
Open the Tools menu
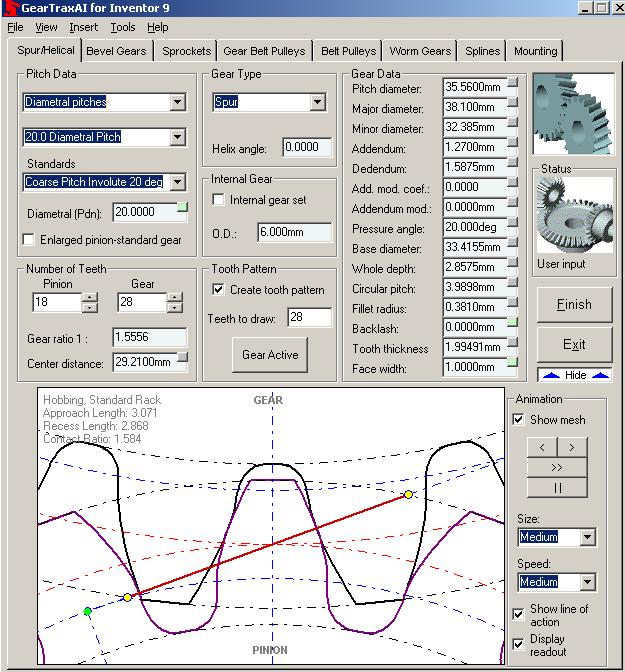point(123,27)
